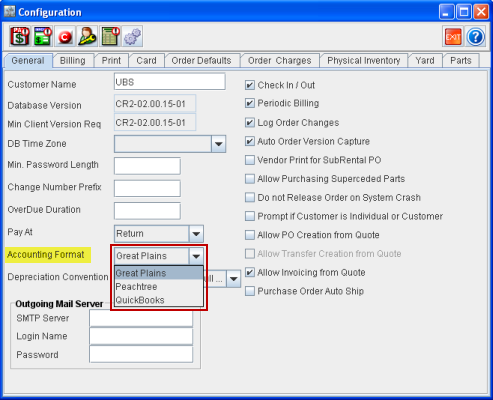Expand the DB Time Zone dropdown
Viewport: 493px width, 400px height.
tap(219, 144)
